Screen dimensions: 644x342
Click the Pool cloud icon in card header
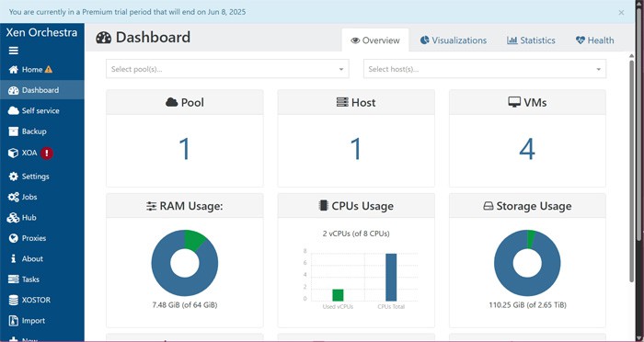[x=172, y=102]
